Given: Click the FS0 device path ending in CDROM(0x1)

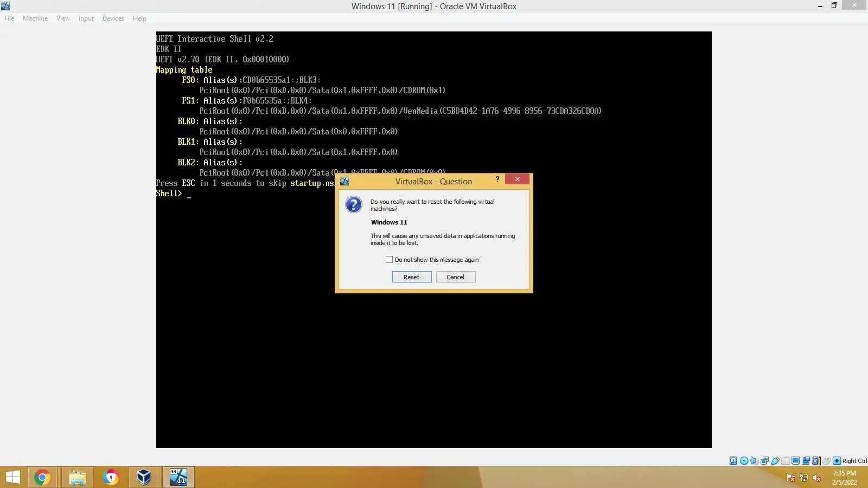Looking at the screenshot, I should click(x=322, y=91).
